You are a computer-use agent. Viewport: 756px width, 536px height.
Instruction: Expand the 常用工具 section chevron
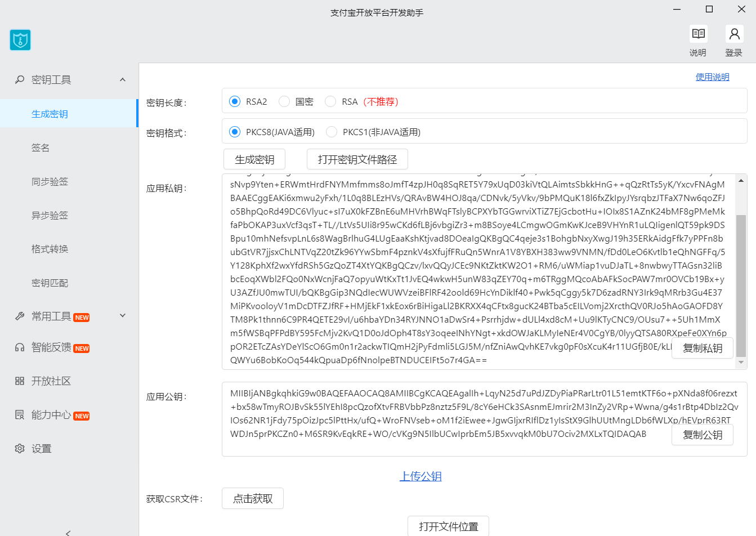[123, 316]
